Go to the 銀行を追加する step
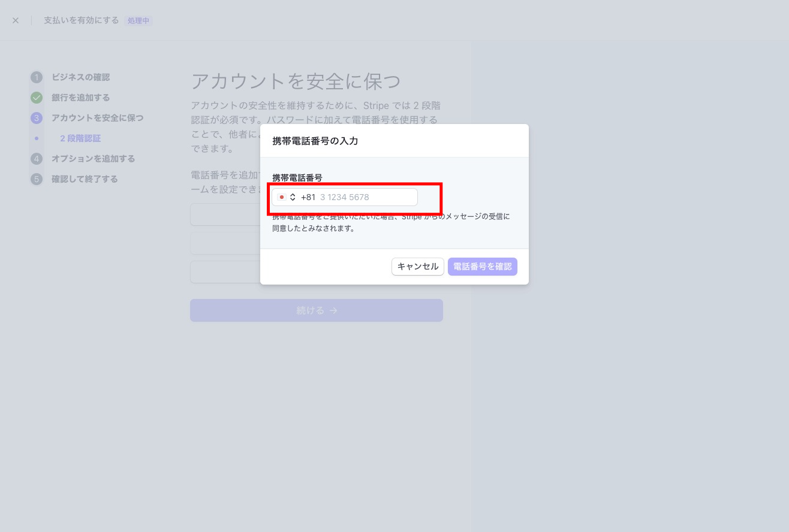Screen dimensions: 789x532 tap(80, 98)
